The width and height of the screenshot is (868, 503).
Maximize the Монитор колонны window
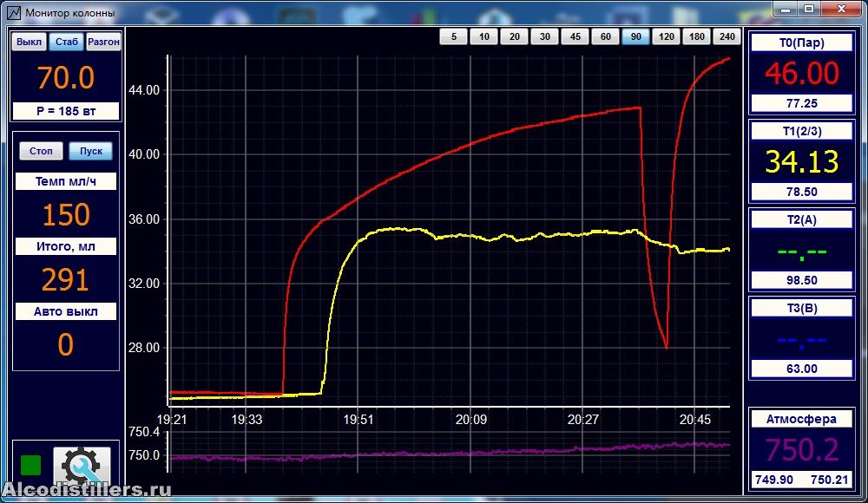click(x=809, y=9)
